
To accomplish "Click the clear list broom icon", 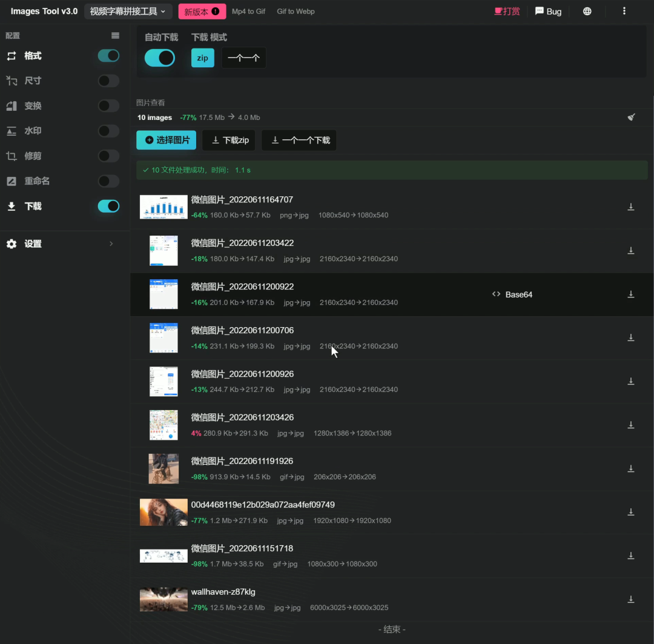I will coord(632,117).
